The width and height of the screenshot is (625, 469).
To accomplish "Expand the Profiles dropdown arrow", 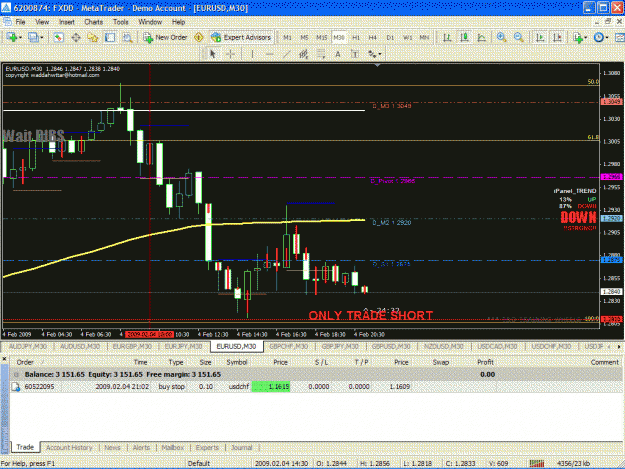I will 41,38.
